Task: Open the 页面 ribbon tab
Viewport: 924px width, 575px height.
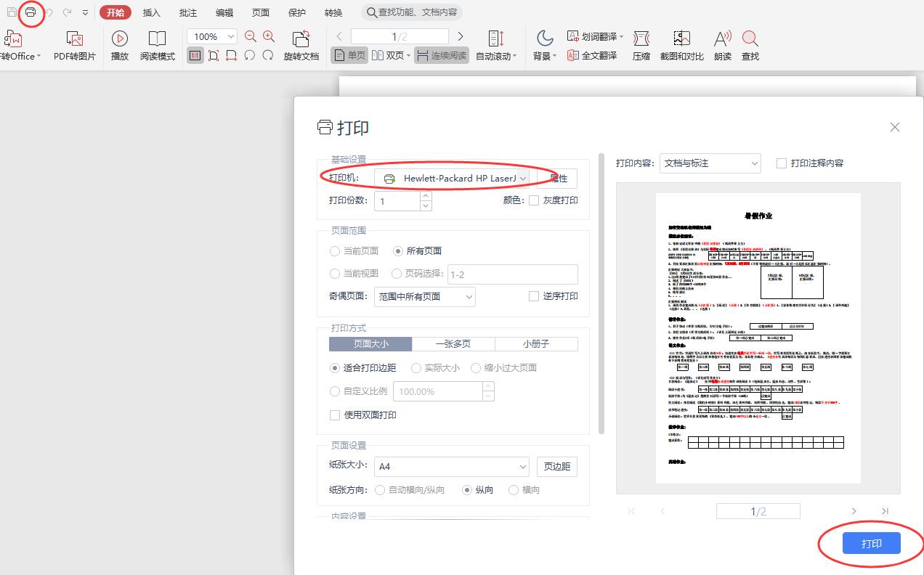Action: 261,13
